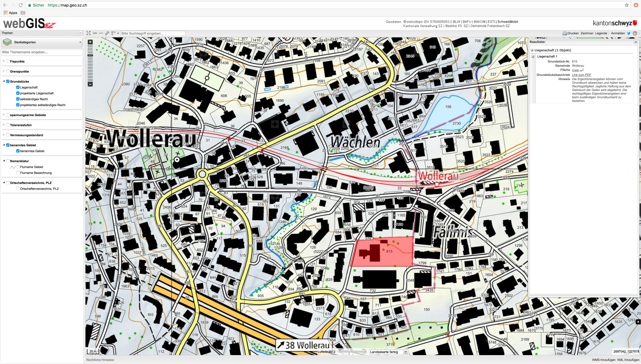Viewport: 641px width, 364px height.
Task: Open the Zeichnen menu
Action: (x=587, y=33)
